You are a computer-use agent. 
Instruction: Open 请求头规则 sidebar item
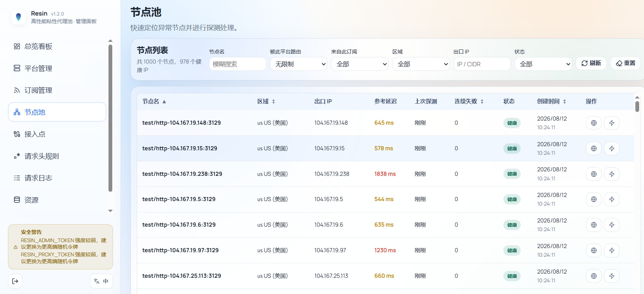tap(57, 156)
